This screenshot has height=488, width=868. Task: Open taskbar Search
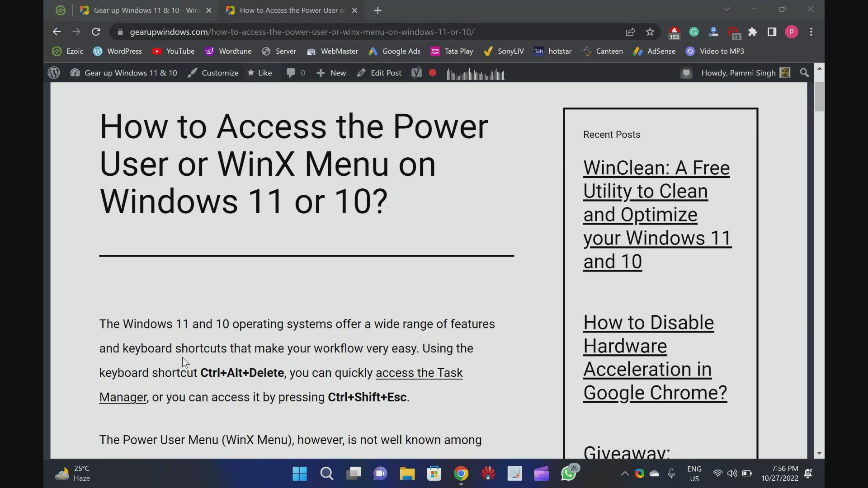tap(326, 474)
